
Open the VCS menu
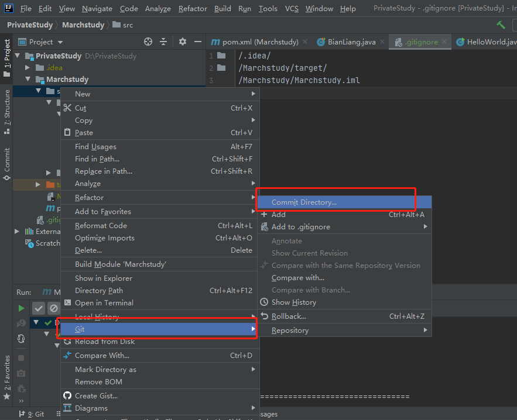[292, 9]
